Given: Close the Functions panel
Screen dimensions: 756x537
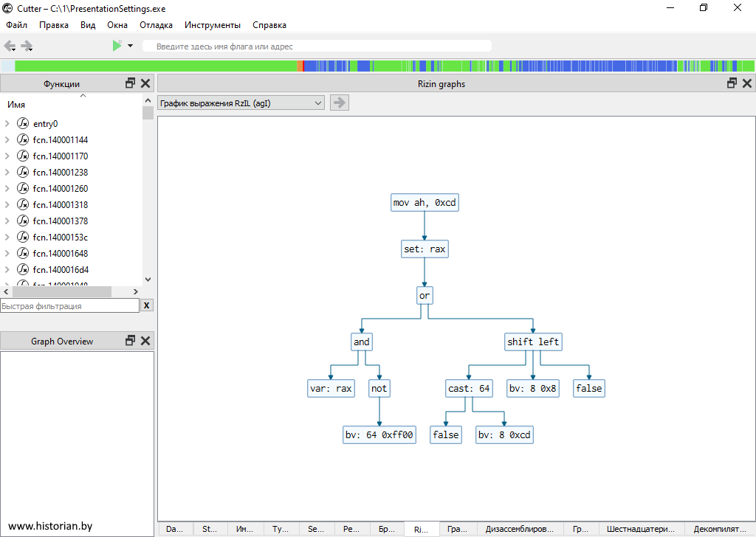Looking at the screenshot, I should click(145, 83).
